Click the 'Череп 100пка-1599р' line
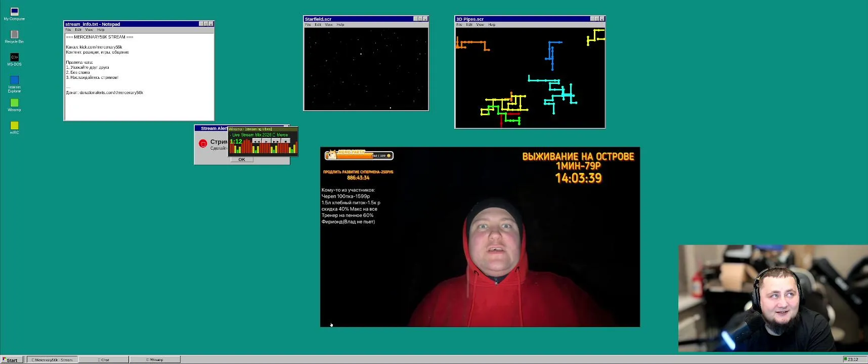This screenshot has width=868, height=364. (x=345, y=196)
